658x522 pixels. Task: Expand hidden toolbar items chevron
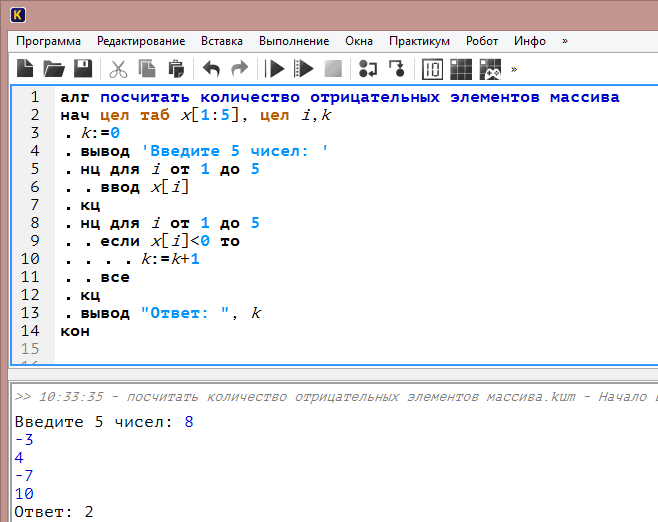pos(514,69)
